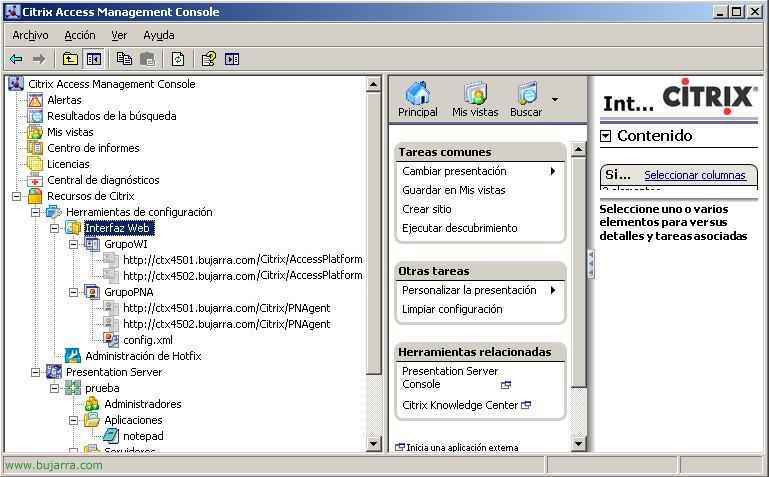
Task: Select the ctx4501 PNAgent site
Action: [227, 308]
